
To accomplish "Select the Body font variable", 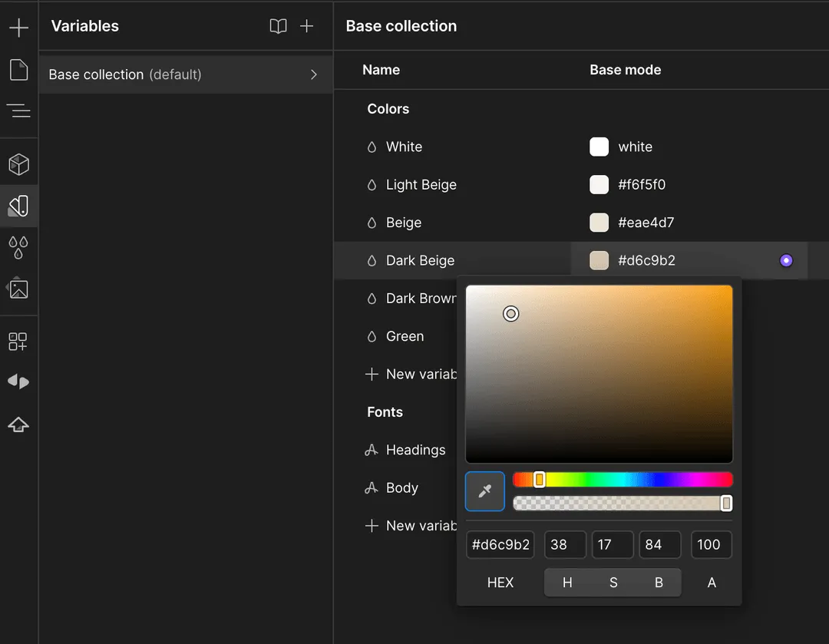I will point(401,488).
